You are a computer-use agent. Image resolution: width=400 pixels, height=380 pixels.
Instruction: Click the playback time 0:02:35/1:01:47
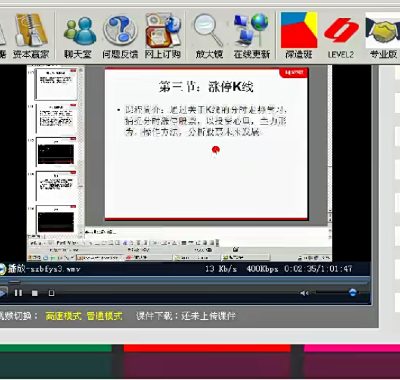(318, 269)
